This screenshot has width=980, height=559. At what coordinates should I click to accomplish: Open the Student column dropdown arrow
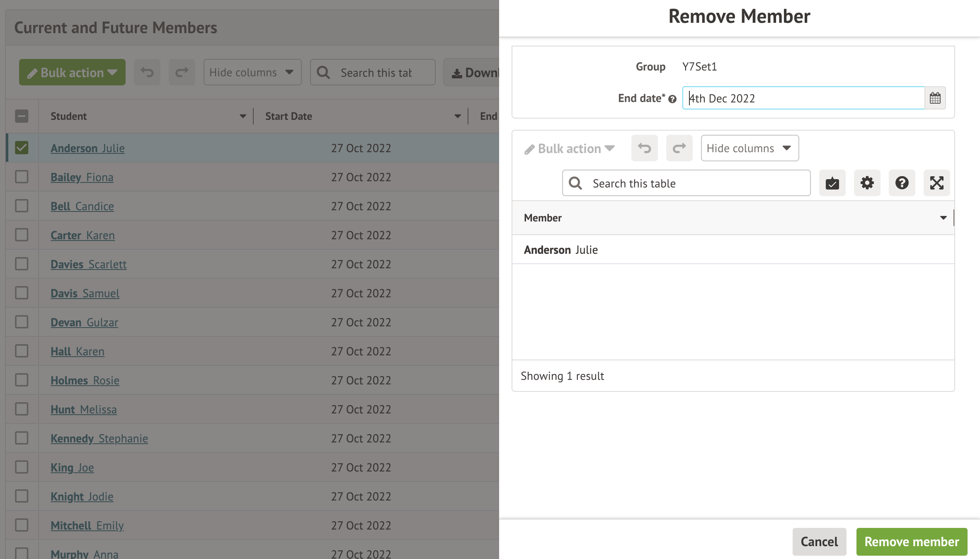(x=243, y=117)
